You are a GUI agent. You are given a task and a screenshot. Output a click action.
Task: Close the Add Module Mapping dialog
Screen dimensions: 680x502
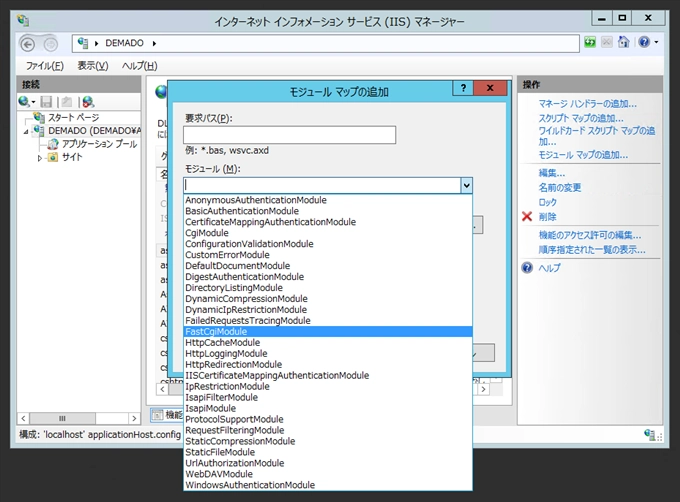(490, 88)
